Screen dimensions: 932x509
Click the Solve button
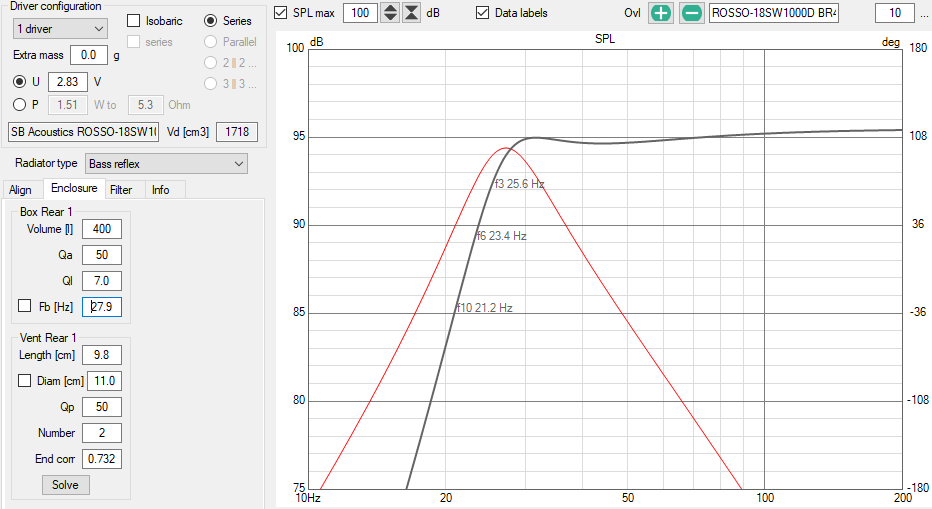(65, 485)
